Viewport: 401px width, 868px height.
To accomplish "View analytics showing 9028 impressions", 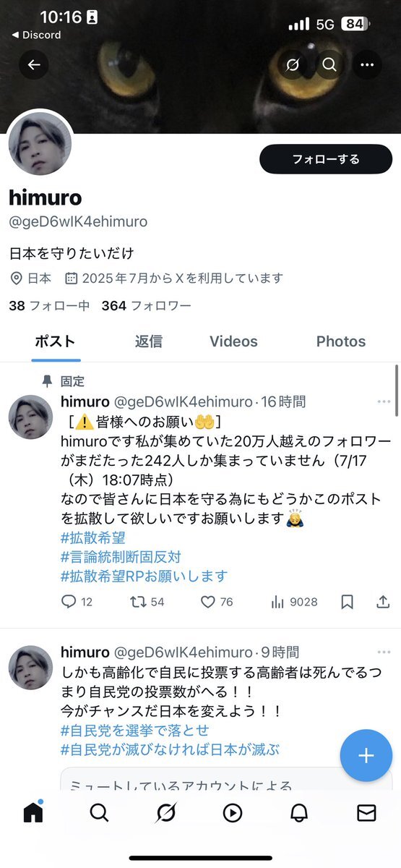I will 294,602.
